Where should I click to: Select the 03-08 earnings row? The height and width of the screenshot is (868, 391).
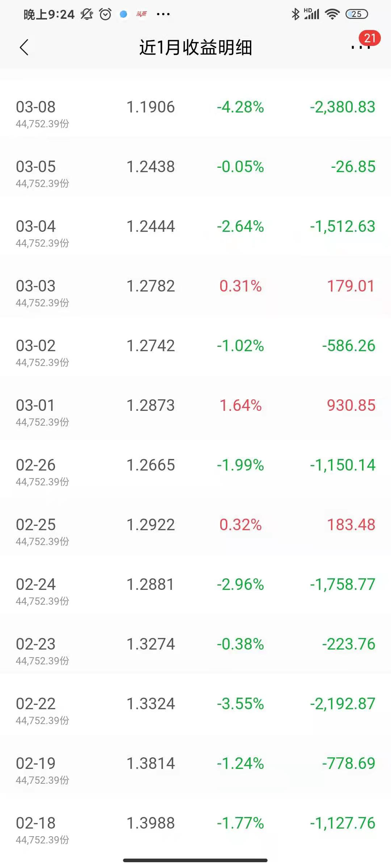point(195,113)
